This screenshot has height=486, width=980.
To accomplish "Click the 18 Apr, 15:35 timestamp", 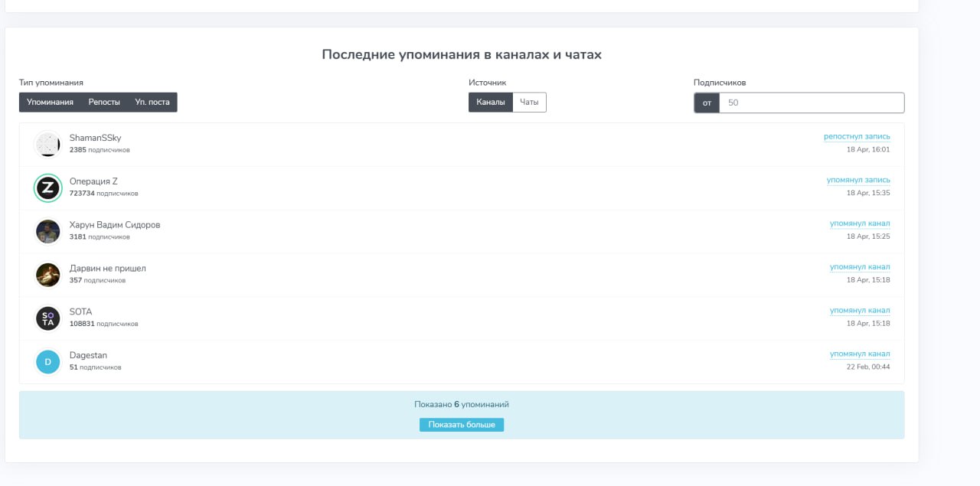I will tap(868, 194).
